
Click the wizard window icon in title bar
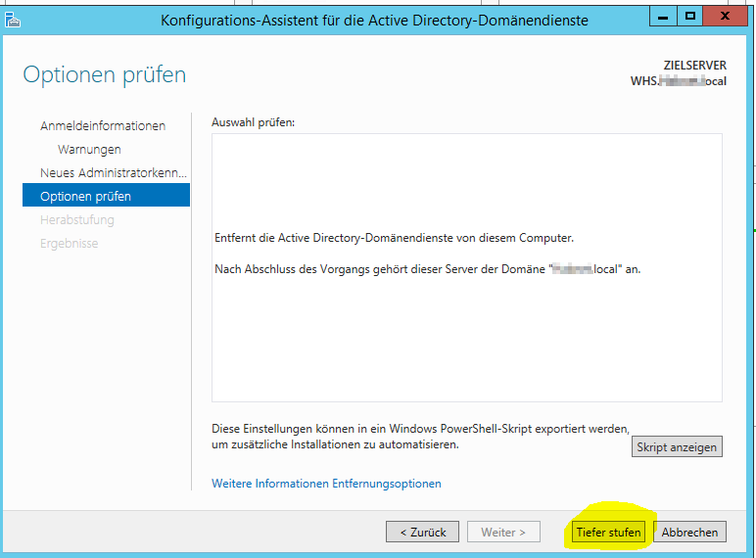pyautogui.click(x=14, y=19)
